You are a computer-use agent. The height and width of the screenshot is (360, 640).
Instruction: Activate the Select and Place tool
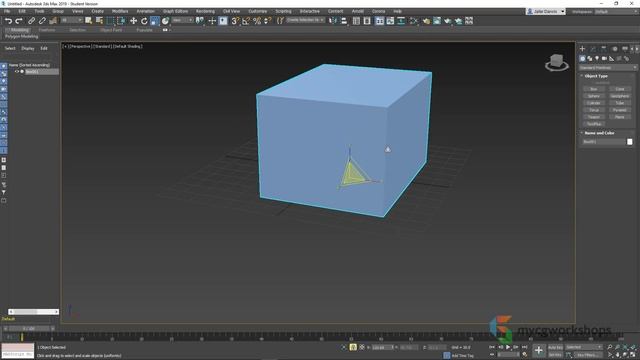165,21
